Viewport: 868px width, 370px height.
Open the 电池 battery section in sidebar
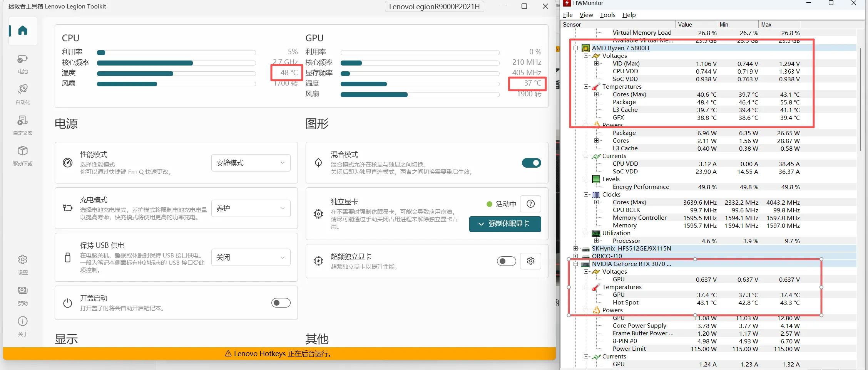[22, 64]
